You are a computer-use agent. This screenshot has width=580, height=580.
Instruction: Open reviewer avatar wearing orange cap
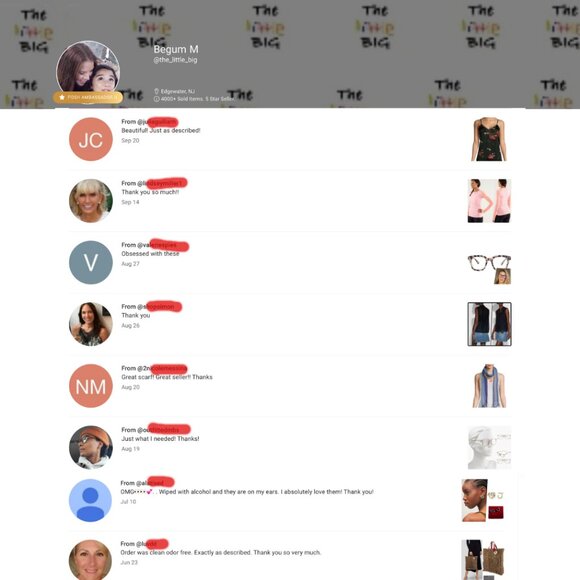pyautogui.click(x=91, y=447)
